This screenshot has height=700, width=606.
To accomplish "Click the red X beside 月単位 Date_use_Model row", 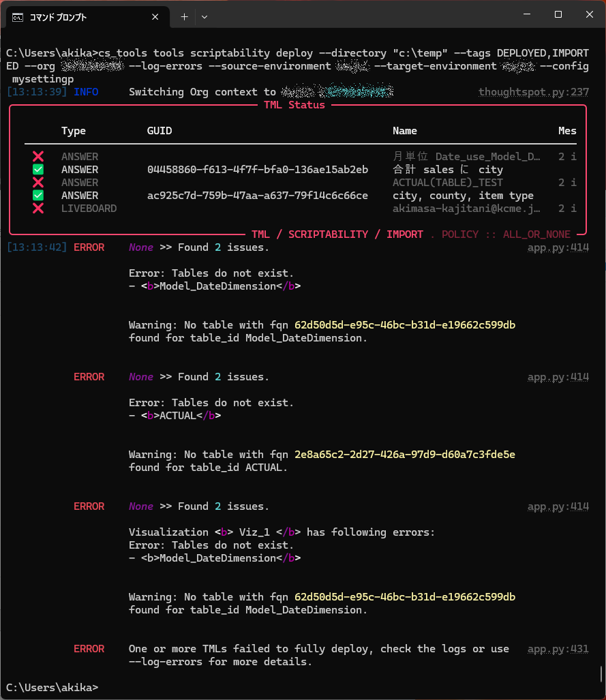I will (38, 157).
